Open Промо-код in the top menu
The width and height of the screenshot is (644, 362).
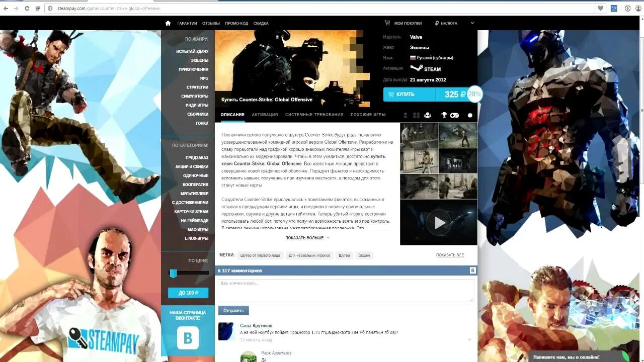(236, 23)
